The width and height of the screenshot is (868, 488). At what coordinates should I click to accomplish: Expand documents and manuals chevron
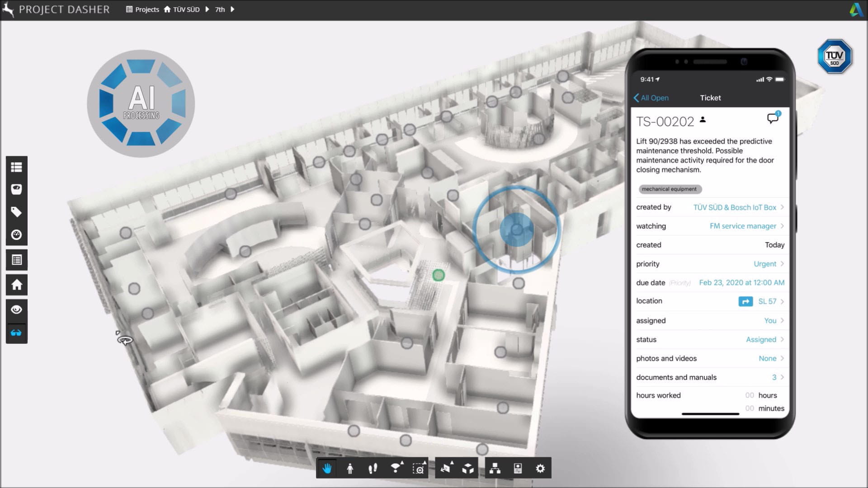(782, 377)
